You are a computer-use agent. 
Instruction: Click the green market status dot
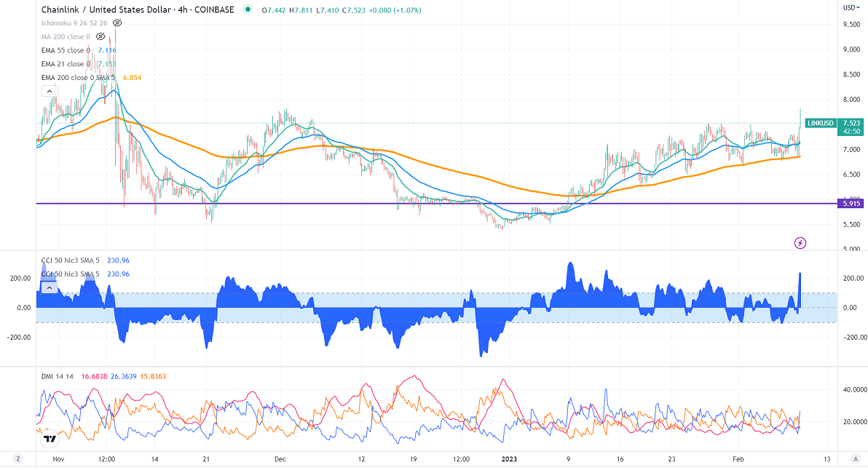(248, 10)
